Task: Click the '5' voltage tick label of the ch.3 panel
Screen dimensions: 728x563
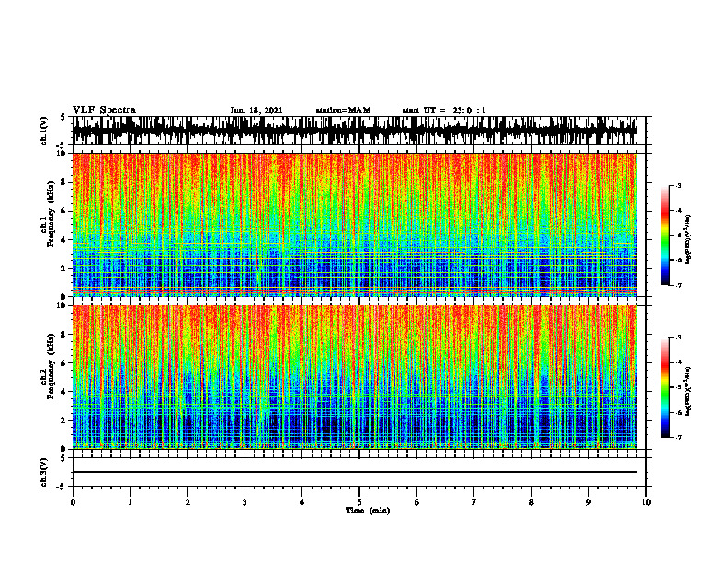Action: pyautogui.click(x=63, y=458)
